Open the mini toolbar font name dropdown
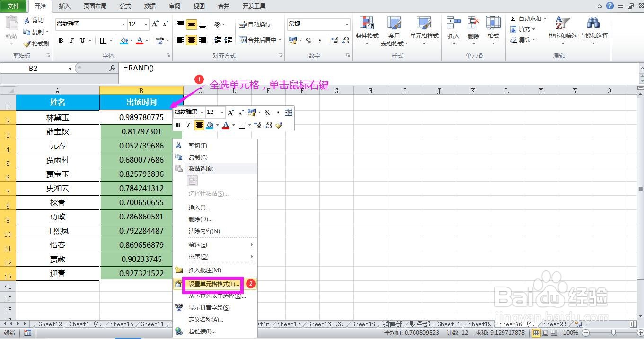The image size is (644, 339). pos(202,112)
